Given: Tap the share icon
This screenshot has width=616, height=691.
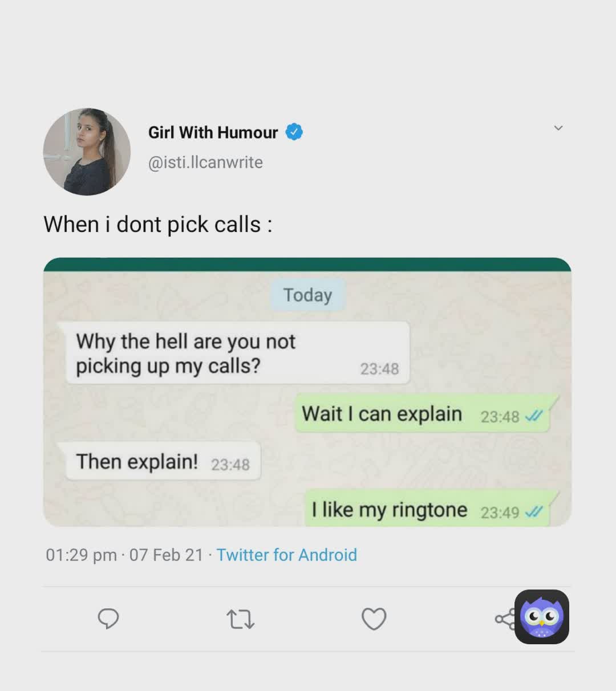Looking at the screenshot, I should pyautogui.click(x=504, y=619).
